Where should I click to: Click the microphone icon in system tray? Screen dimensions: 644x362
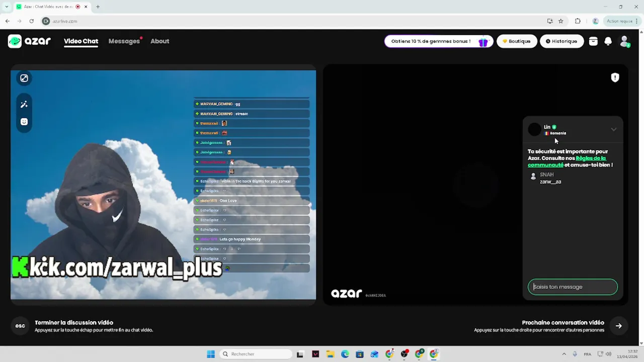[575, 354]
